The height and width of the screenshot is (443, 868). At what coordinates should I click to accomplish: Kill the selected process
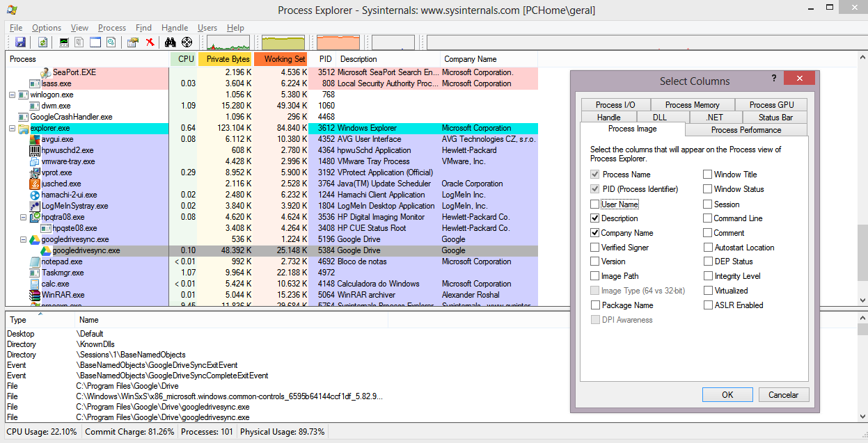(149, 42)
